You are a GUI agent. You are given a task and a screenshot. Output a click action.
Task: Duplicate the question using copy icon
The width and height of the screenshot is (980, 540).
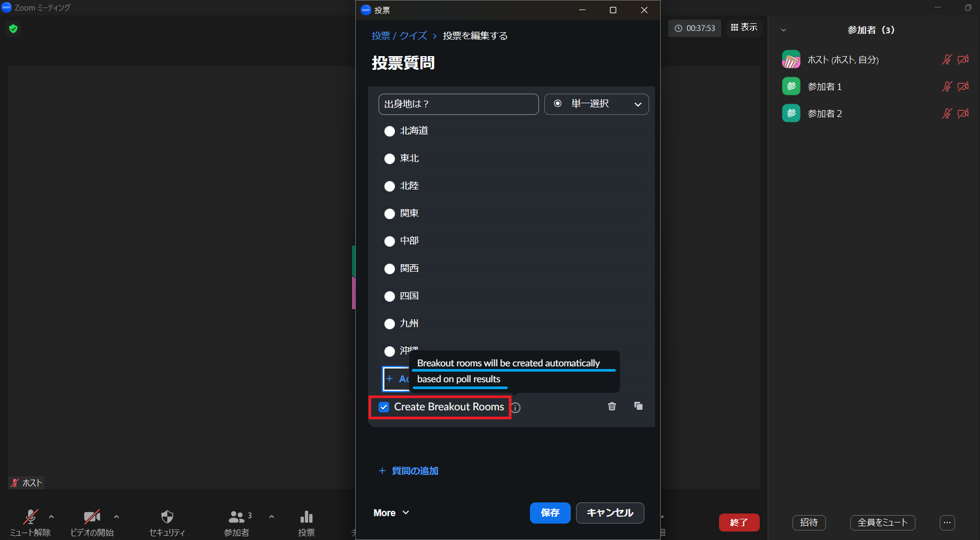(x=638, y=406)
